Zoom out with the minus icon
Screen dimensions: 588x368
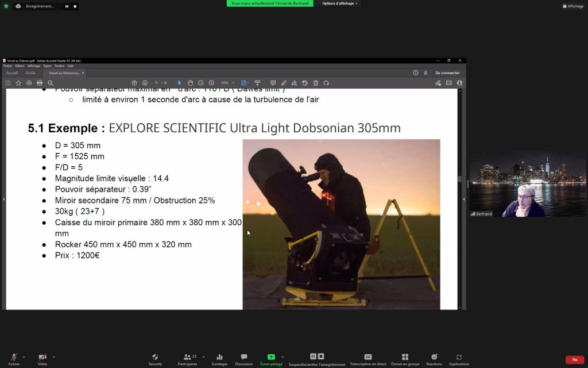tap(200, 83)
